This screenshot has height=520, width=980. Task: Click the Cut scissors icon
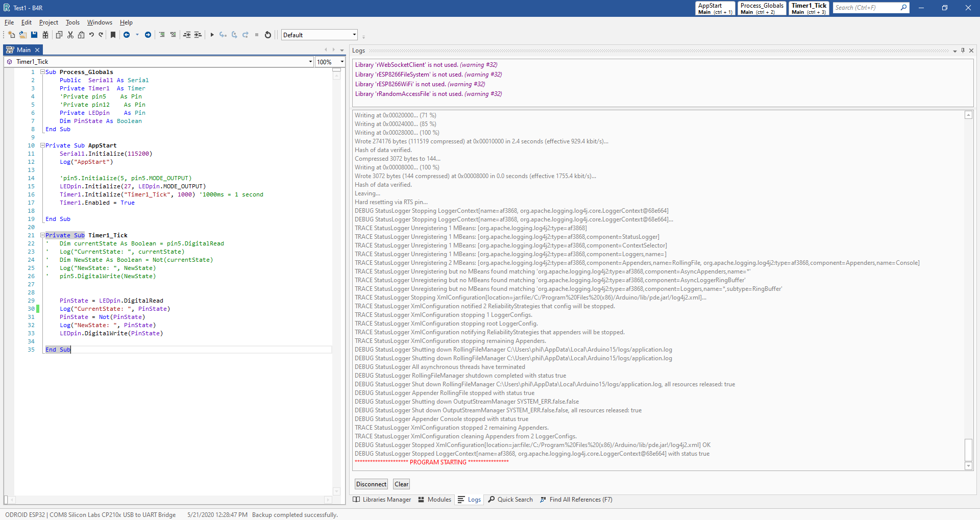coord(70,35)
